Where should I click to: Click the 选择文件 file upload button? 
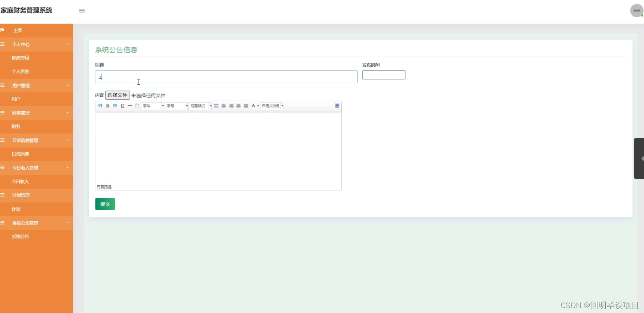(x=117, y=95)
